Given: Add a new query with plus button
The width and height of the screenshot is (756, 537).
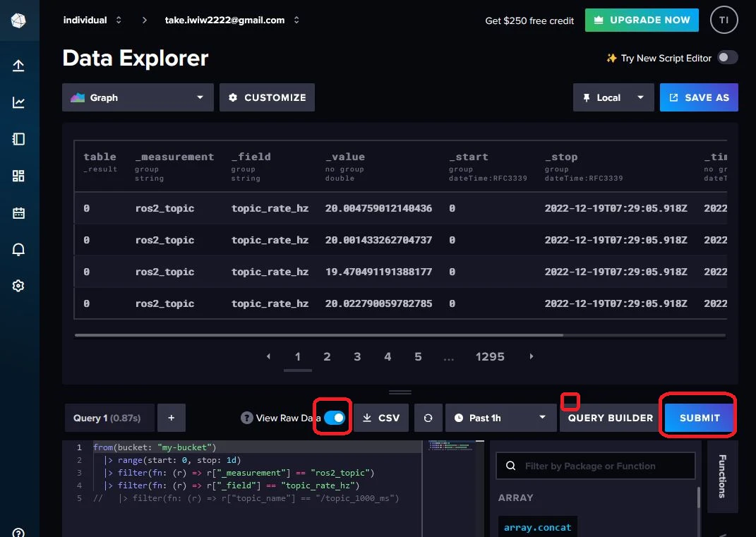Looking at the screenshot, I should click(x=171, y=418).
